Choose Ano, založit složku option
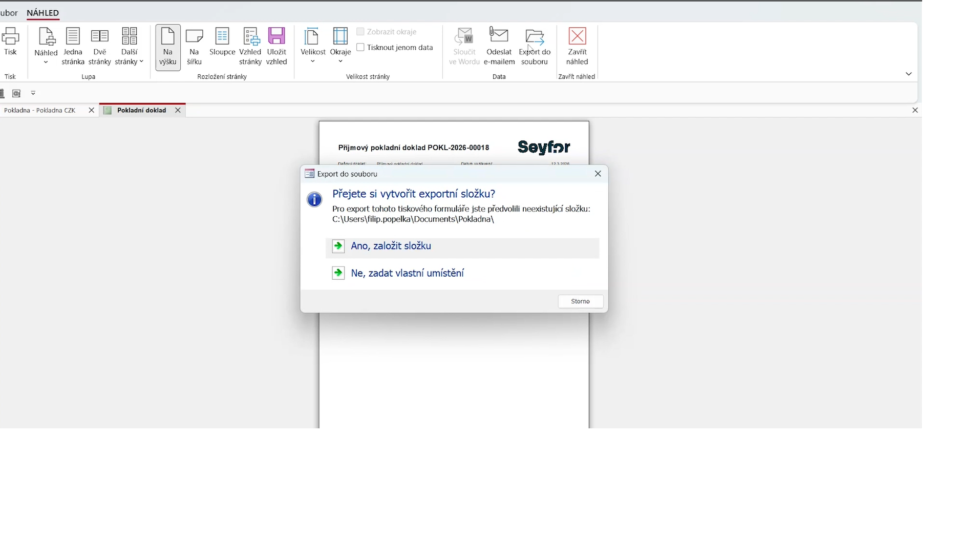Viewport: 980px width, 539px height. point(391,246)
